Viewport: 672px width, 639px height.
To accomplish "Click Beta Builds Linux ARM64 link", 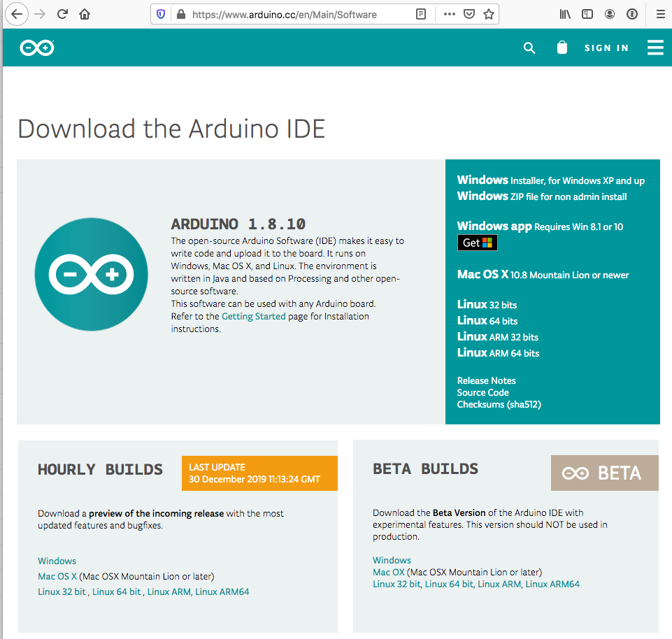I will (552, 584).
